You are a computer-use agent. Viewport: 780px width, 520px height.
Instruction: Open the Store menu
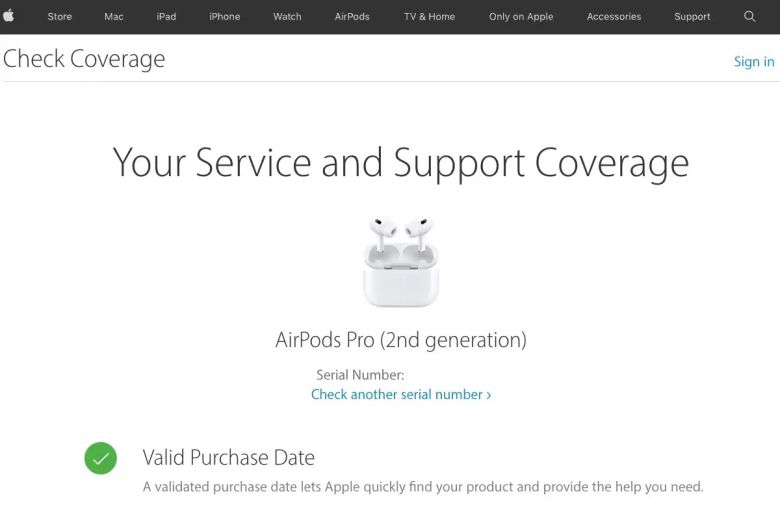[x=60, y=17]
